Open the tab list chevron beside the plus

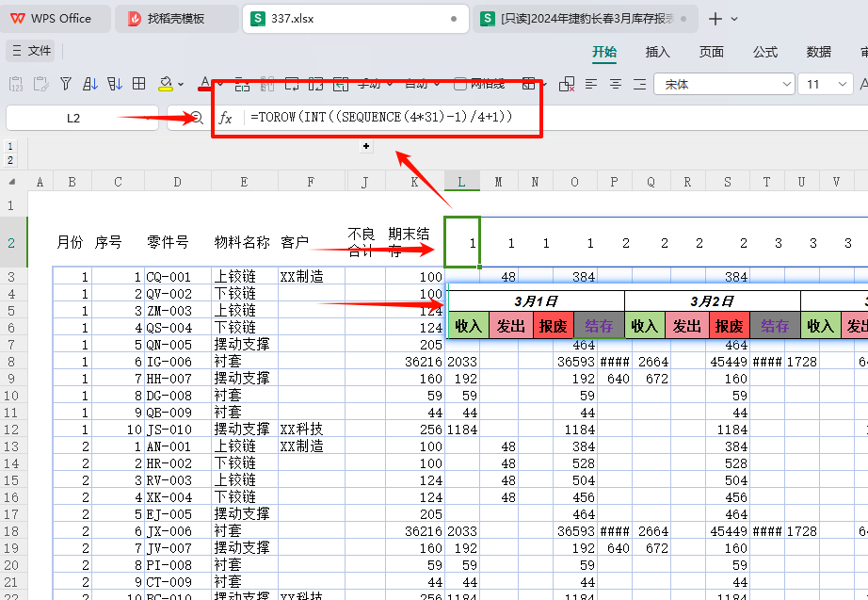click(x=734, y=19)
